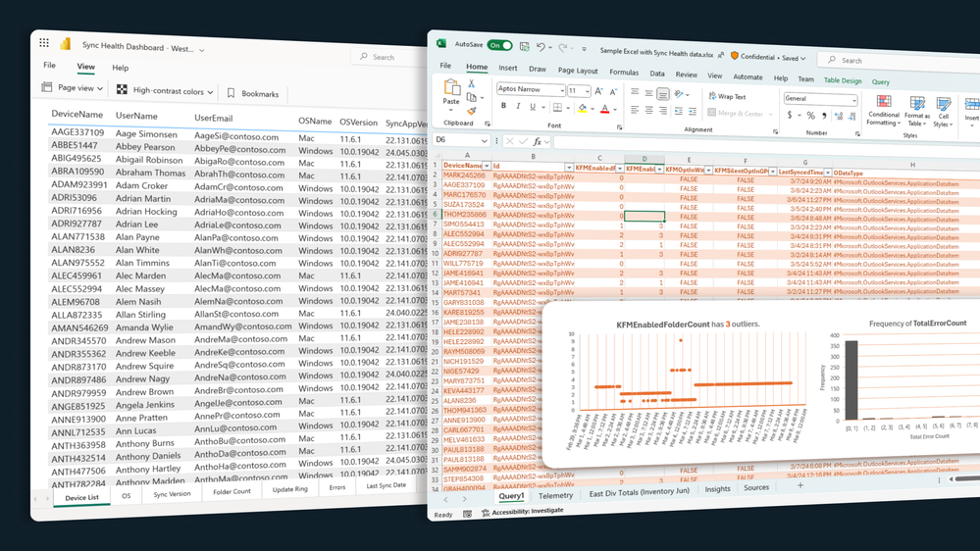Increase font size in Excel ribbon
This screenshot has height=551, width=980.
[x=598, y=91]
